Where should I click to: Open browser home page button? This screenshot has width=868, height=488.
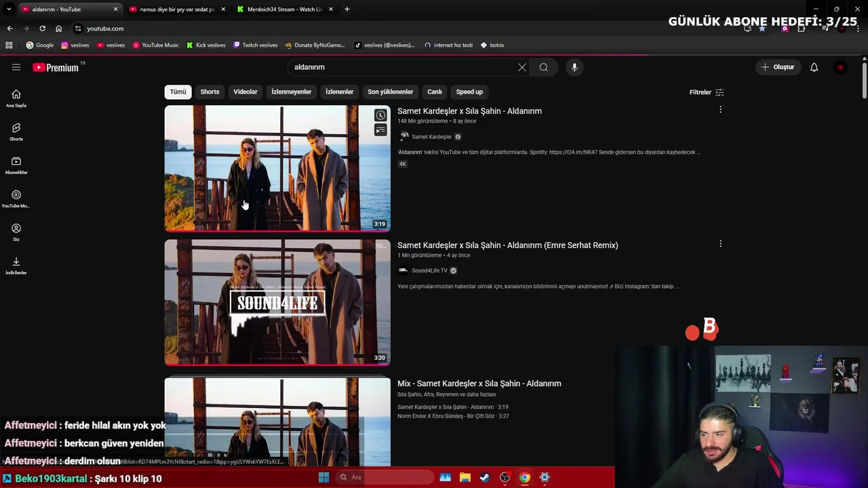58,28
